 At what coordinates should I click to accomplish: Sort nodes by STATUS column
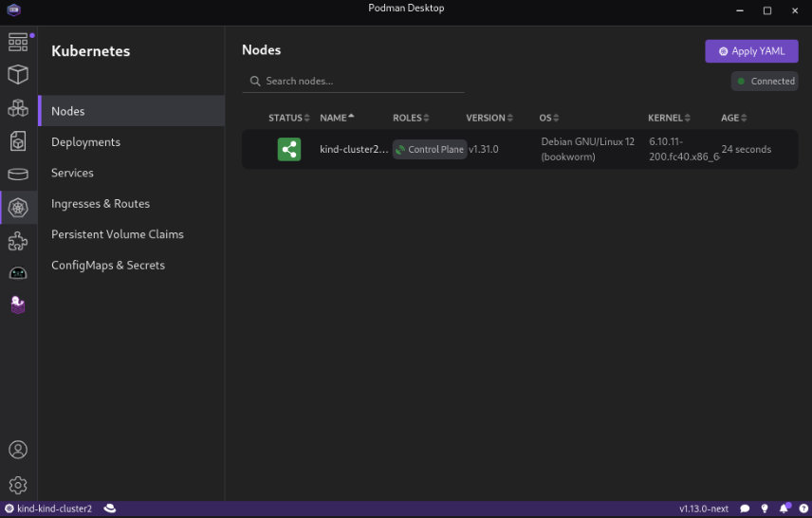[x=289, y=118]
